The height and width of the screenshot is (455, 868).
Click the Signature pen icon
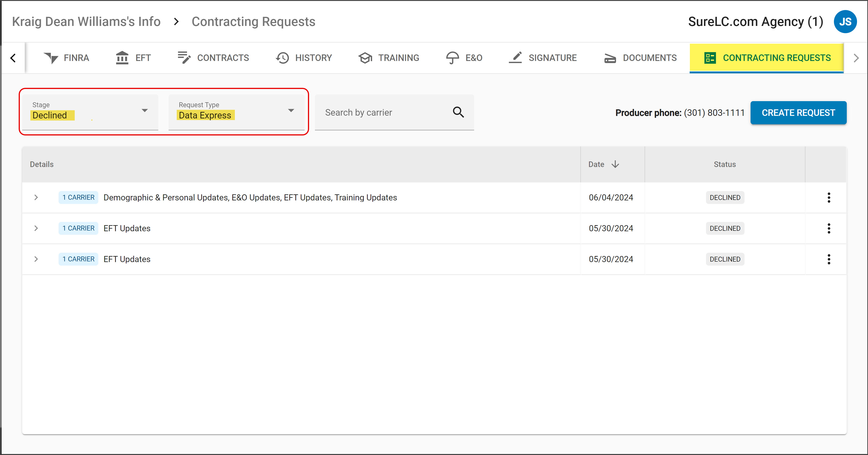click(515, 57)
